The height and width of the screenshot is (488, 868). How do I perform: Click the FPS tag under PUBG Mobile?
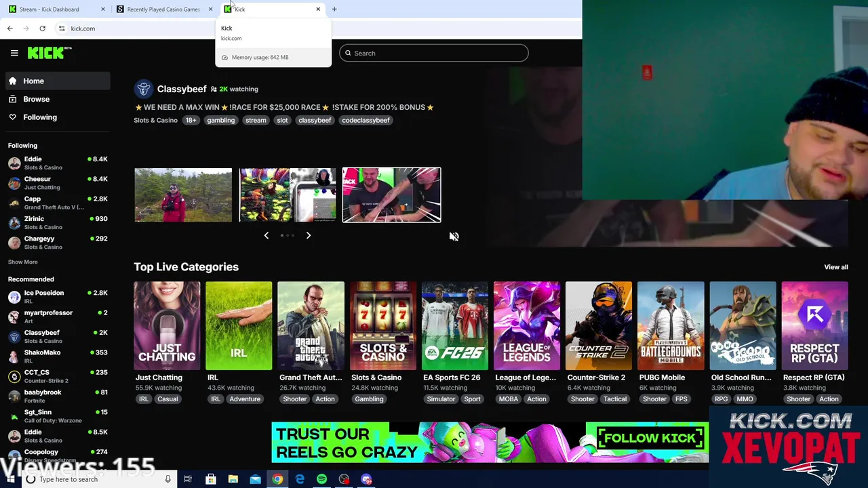(682, 399)
